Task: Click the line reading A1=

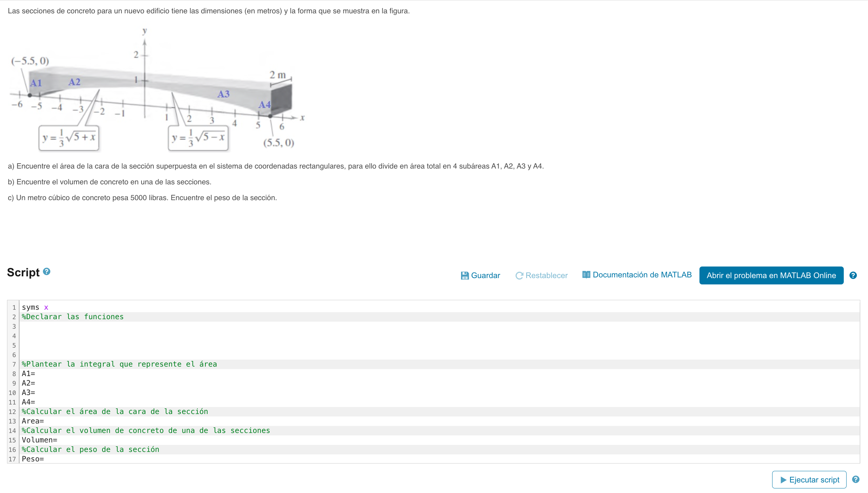Action: pos(439,374)
